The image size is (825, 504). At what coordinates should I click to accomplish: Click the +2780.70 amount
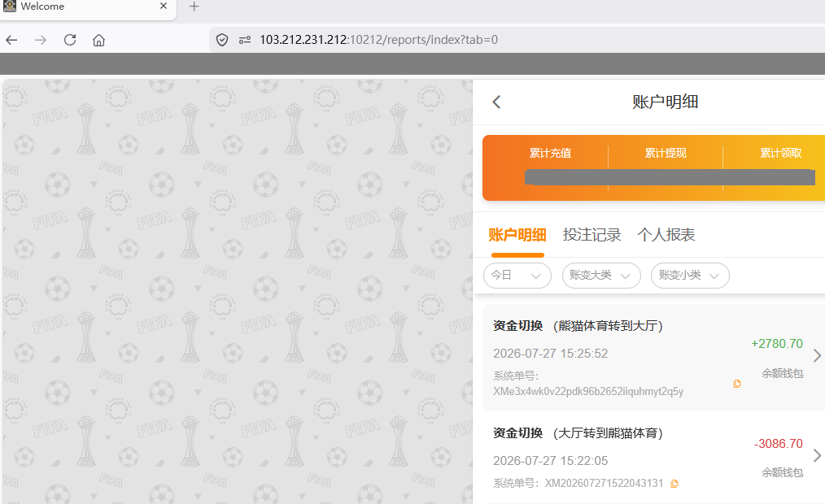pyautogui.click(x=777, y=344)
